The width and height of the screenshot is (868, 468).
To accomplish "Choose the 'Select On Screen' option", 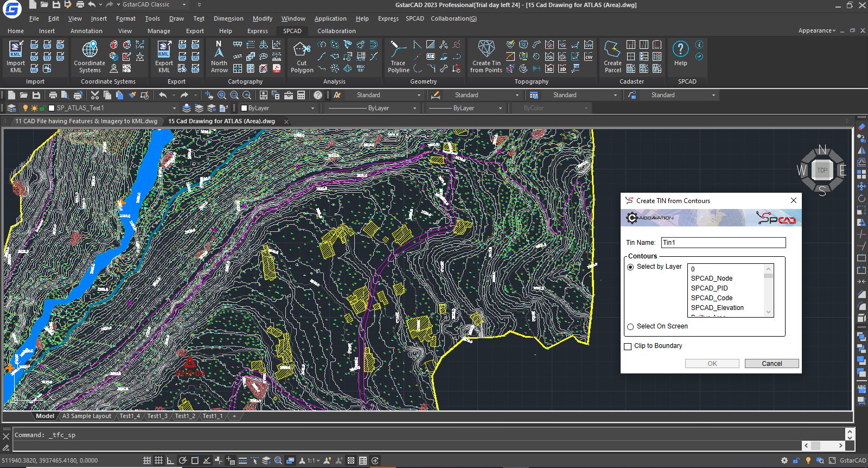I will (x=630, y=327).
